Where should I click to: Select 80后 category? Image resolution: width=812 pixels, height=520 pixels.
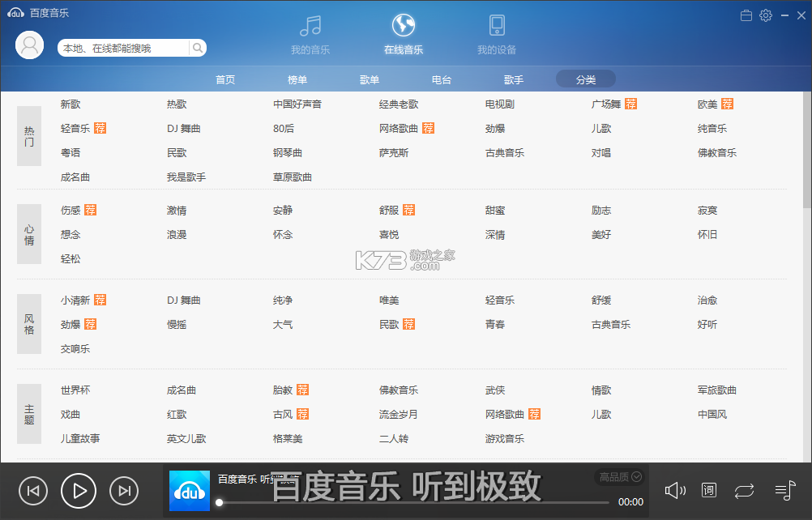click(x=284, y=128)
